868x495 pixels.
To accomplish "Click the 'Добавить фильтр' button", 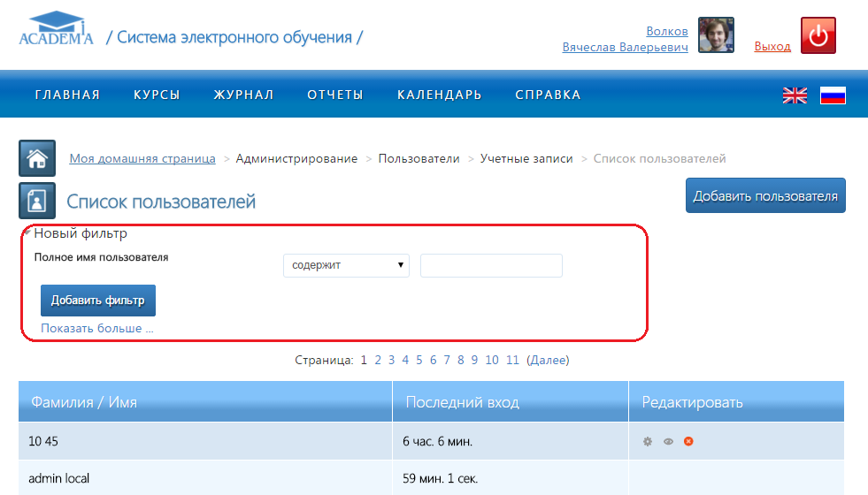I will point(98,301).
